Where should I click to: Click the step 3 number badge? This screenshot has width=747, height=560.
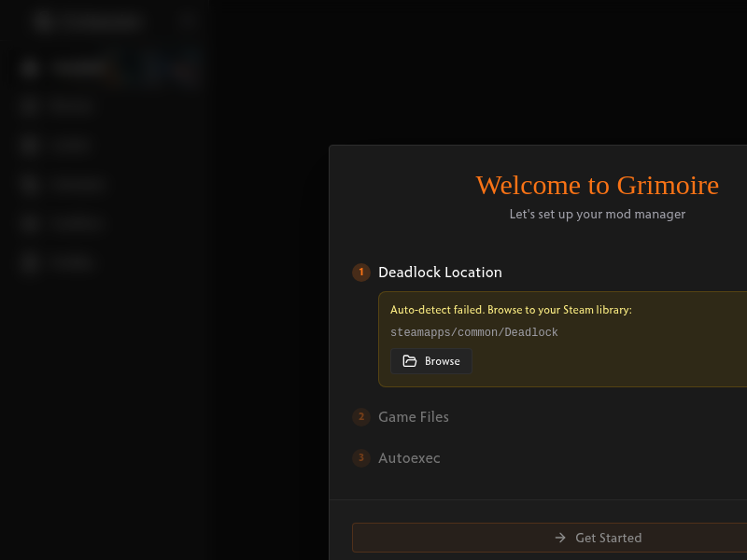tap(361, 458)
